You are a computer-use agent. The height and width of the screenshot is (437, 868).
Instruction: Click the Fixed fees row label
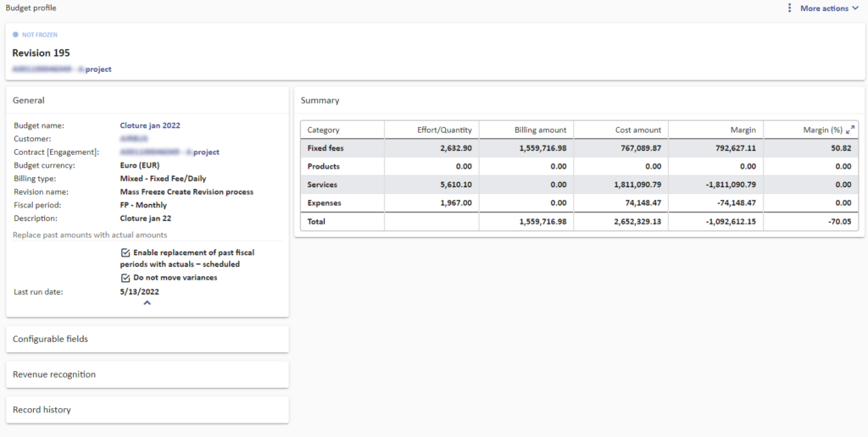(x=325, y=148)
